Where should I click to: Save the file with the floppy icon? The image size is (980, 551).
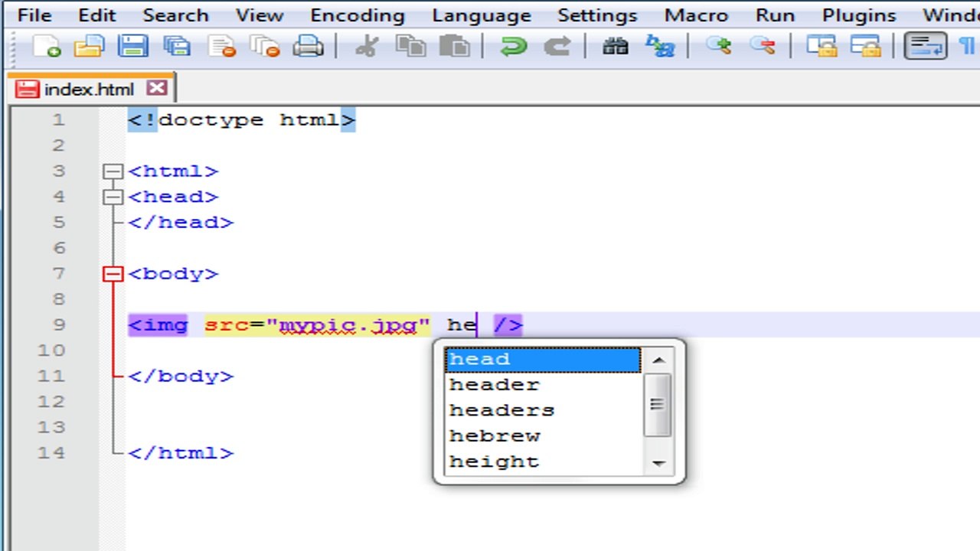(x=132, y=47)
